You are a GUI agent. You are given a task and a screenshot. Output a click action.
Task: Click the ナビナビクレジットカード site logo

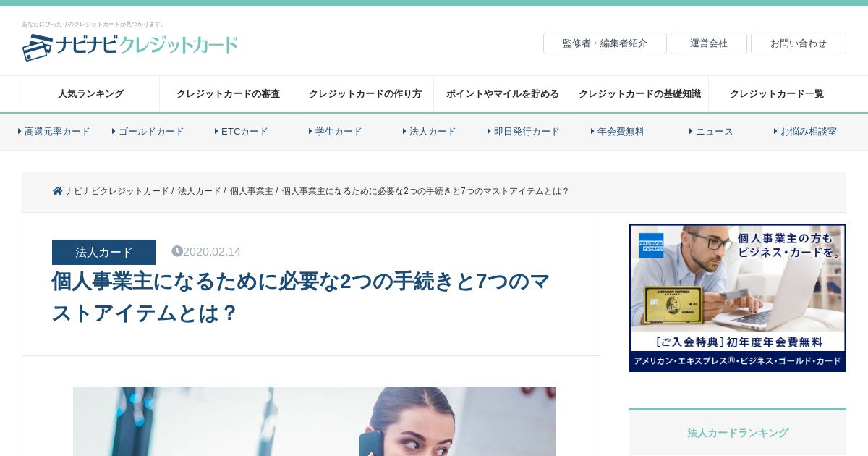point(130,46)
